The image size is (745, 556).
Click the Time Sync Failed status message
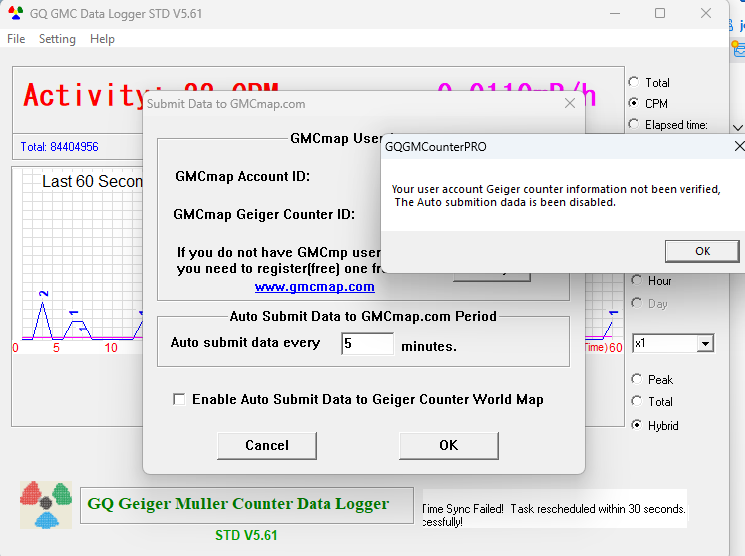(554, 509)
